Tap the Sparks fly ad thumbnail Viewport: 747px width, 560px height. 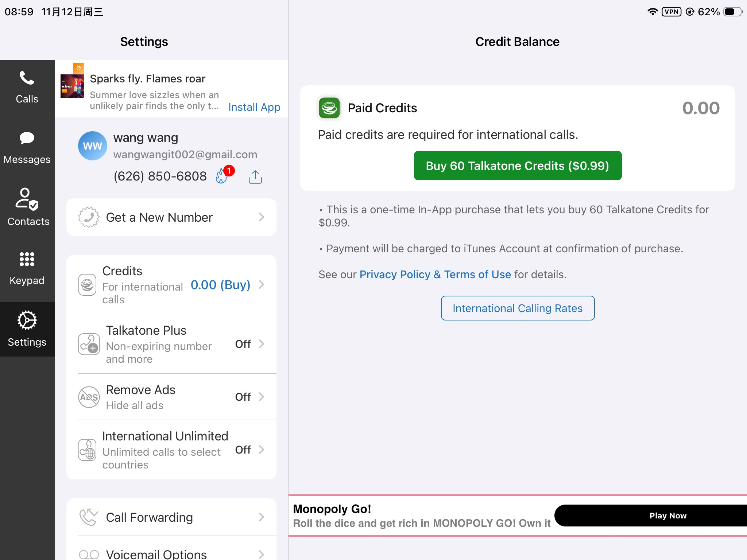click(72, 86)
